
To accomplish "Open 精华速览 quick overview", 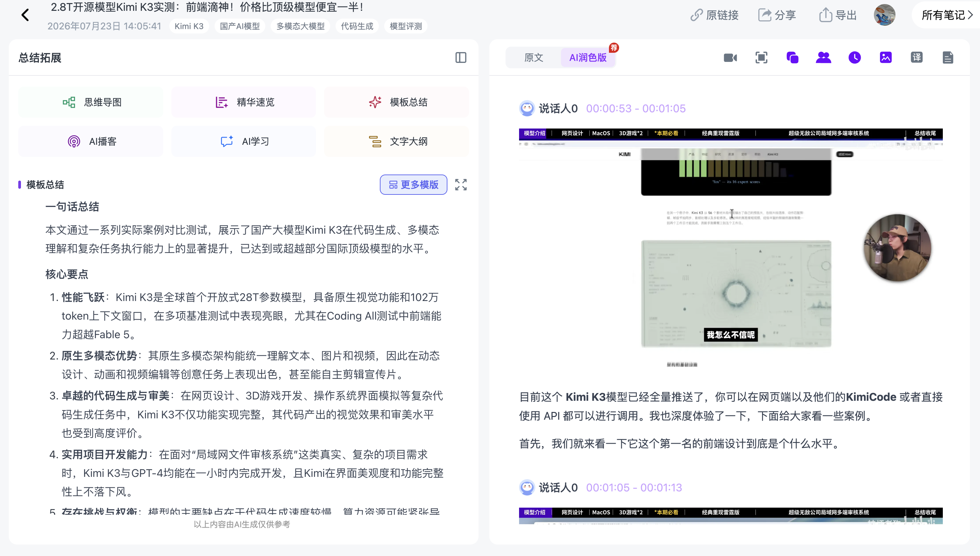I will pyautogui.click(x=243, y=102).
